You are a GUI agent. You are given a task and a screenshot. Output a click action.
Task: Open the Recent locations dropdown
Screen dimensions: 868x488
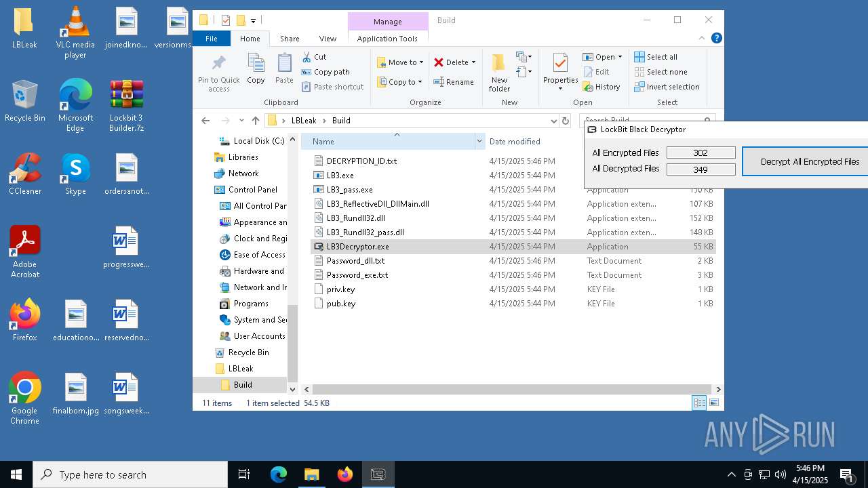[241, 121]
